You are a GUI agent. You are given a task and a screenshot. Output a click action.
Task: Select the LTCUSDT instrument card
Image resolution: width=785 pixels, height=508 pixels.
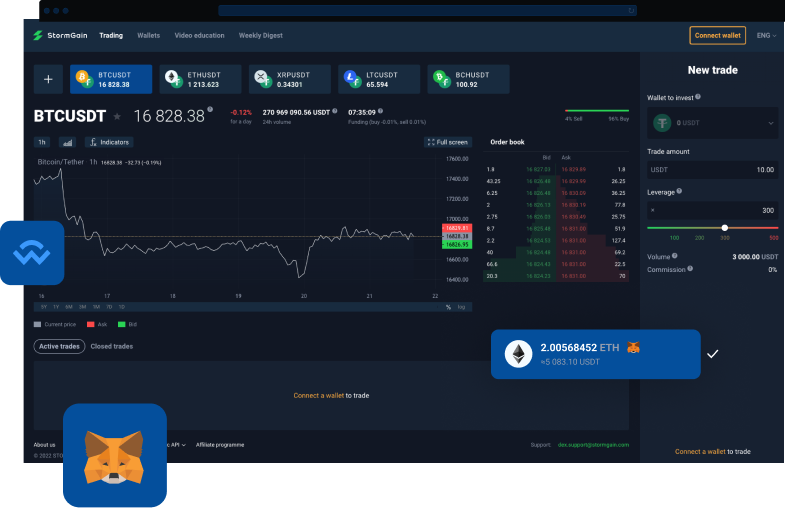tap(379, 79)
